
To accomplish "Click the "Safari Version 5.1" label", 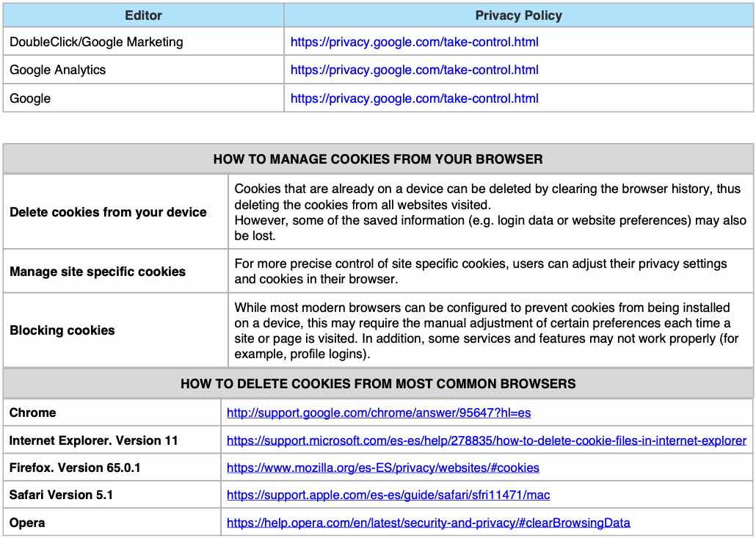I will click(61, 495).
